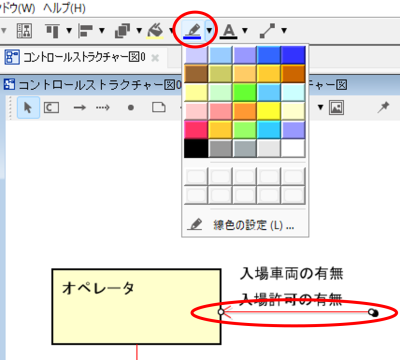Click the font color A icon
The image size is (400, 360).
tap(229, 31)
